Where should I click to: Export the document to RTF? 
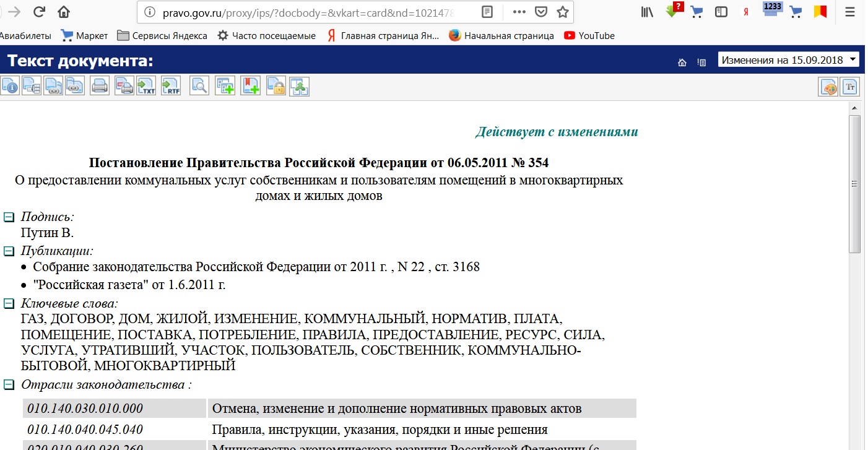[170, 86]
